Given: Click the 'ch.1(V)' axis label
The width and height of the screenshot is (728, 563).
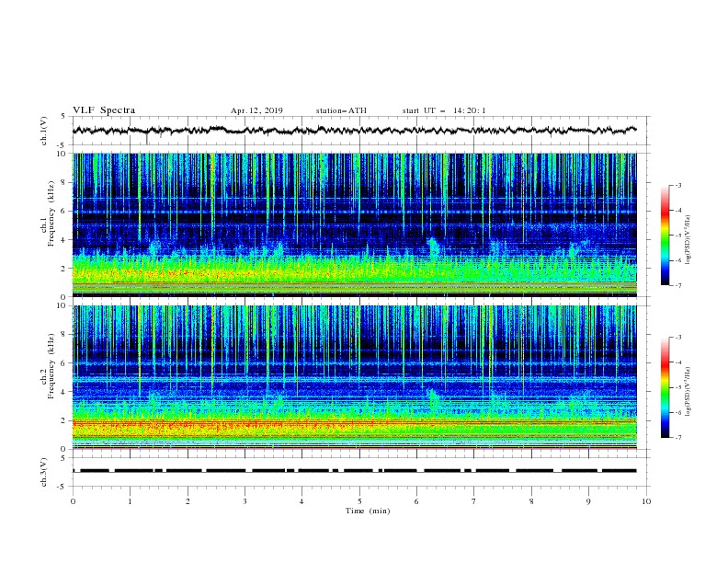Looking at the screenshot, I should [x=44, y=131].
